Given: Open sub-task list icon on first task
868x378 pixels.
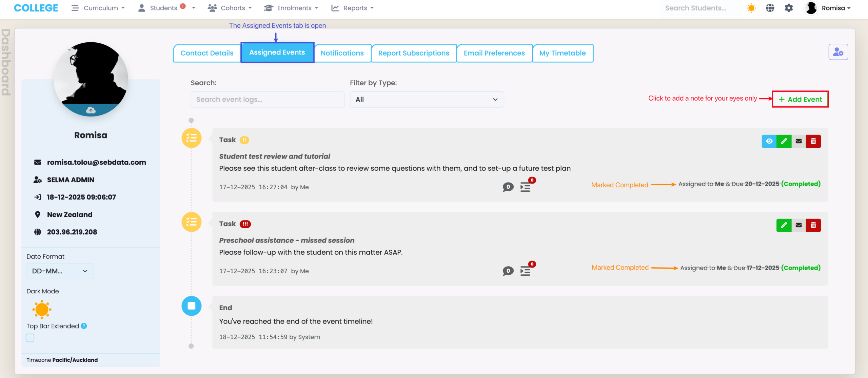Looking at the screenshot, I should [525, 187].
